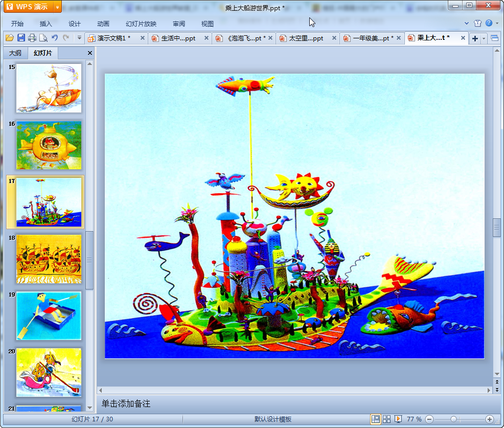
Task: Click the Print icon
Action: pyautogui.click(x=32, y=38)
